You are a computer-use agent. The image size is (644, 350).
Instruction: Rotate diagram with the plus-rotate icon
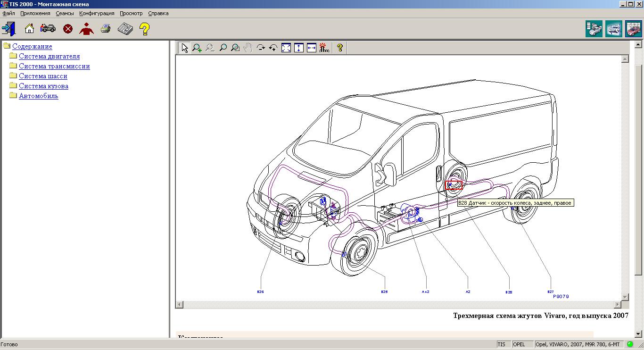[273, 48]
